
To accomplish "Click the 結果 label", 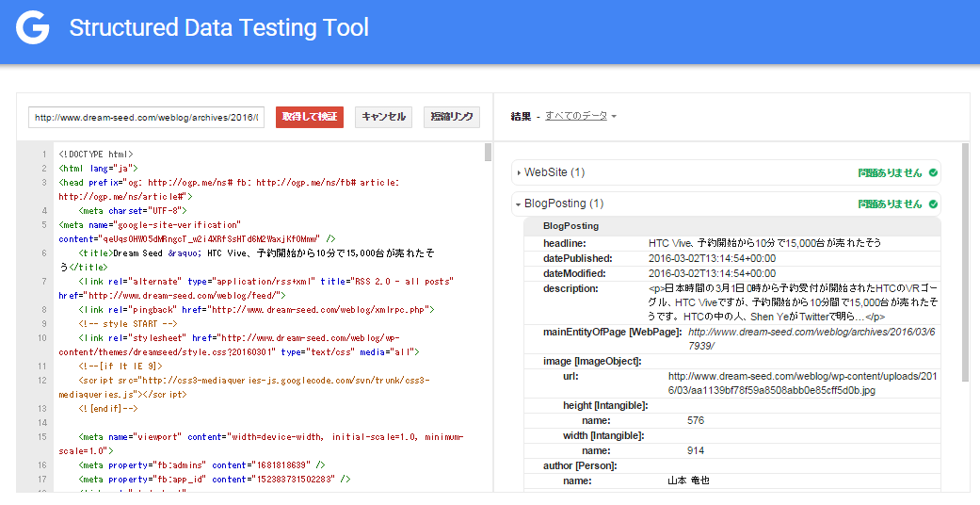I will [521, 117].
